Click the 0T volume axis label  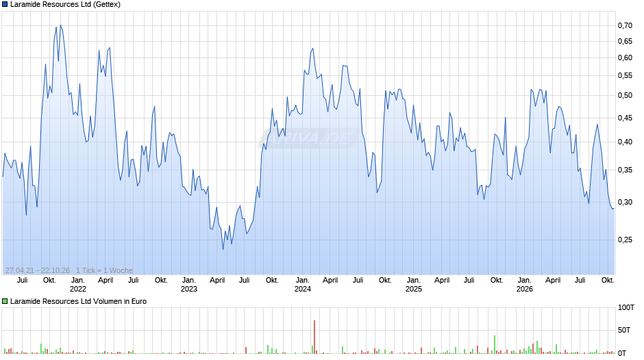622,353
